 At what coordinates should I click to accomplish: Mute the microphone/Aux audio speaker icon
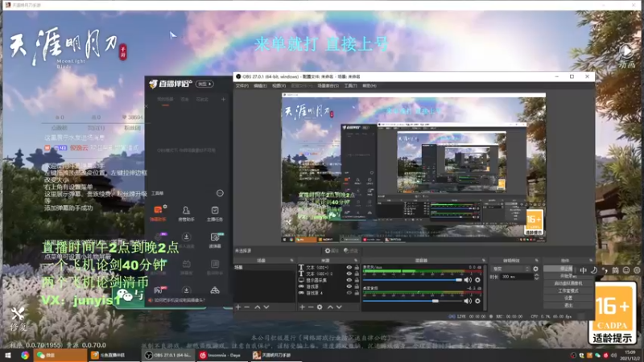tap(468, 280)
